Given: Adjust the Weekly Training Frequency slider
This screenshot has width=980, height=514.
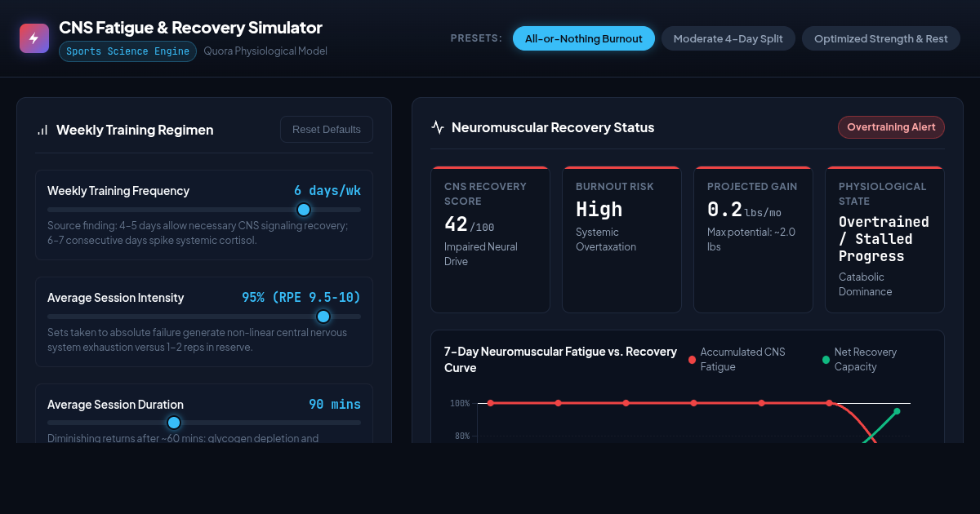Looking at the screenshot, I should 204,210.
